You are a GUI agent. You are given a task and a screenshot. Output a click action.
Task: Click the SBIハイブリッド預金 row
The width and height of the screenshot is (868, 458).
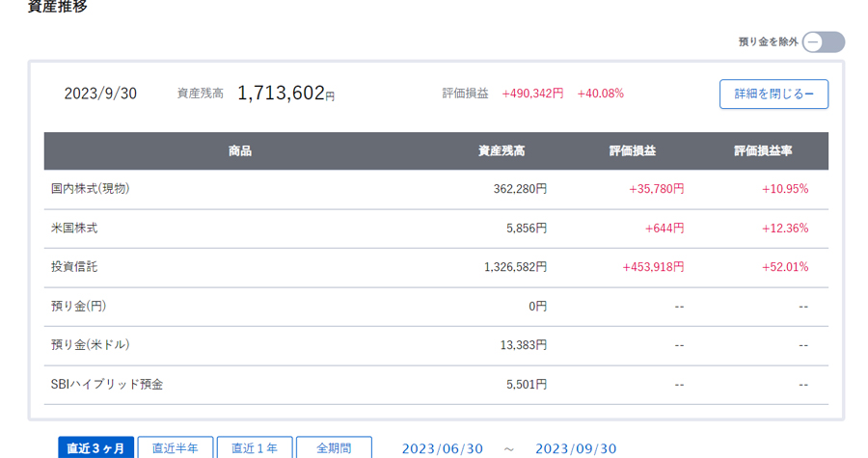[x=436, y=385]
